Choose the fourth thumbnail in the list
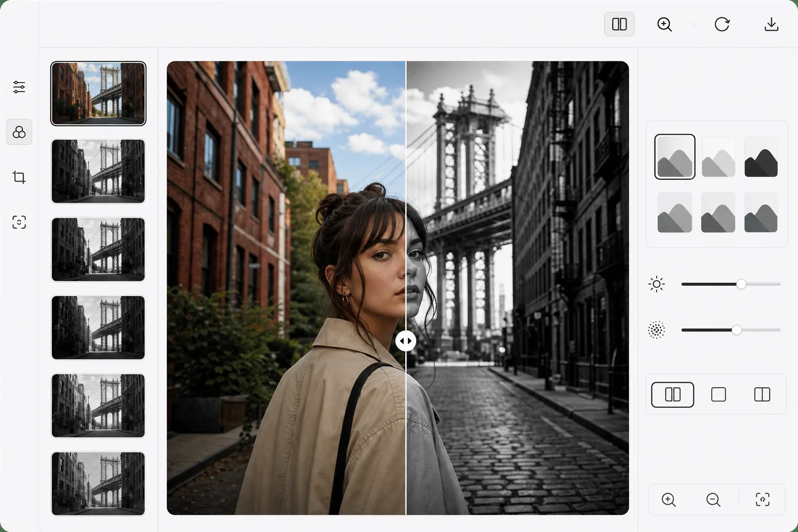Viewport: 798px width, 532px height. [98, 327]
